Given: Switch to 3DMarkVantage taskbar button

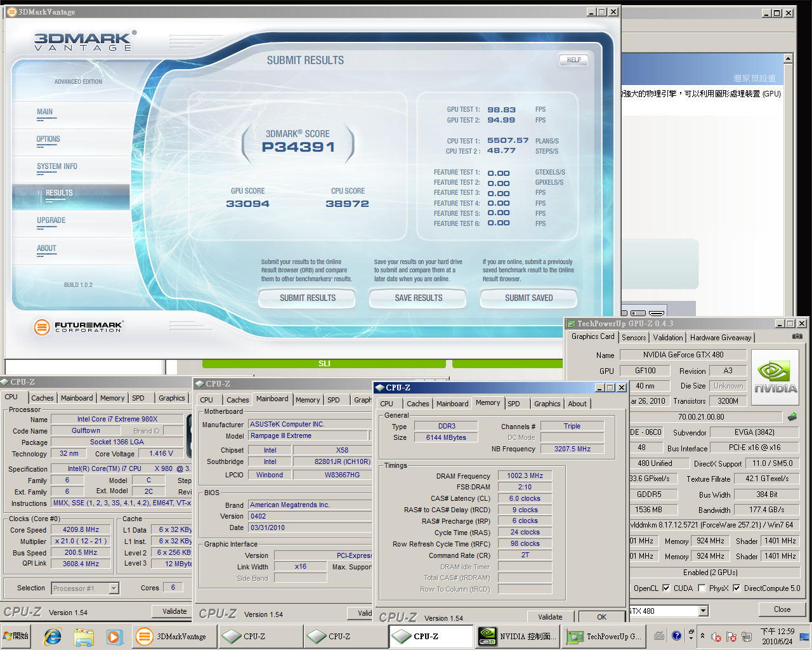Looking at the screenshot, I should tap(174, 636).
